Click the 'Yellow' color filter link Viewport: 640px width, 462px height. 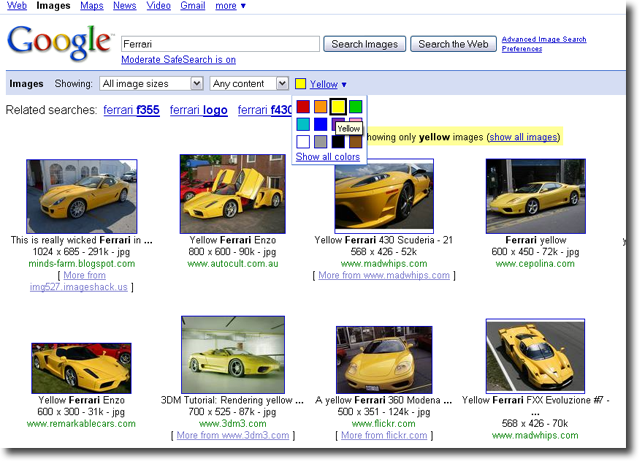pos(323,84)
